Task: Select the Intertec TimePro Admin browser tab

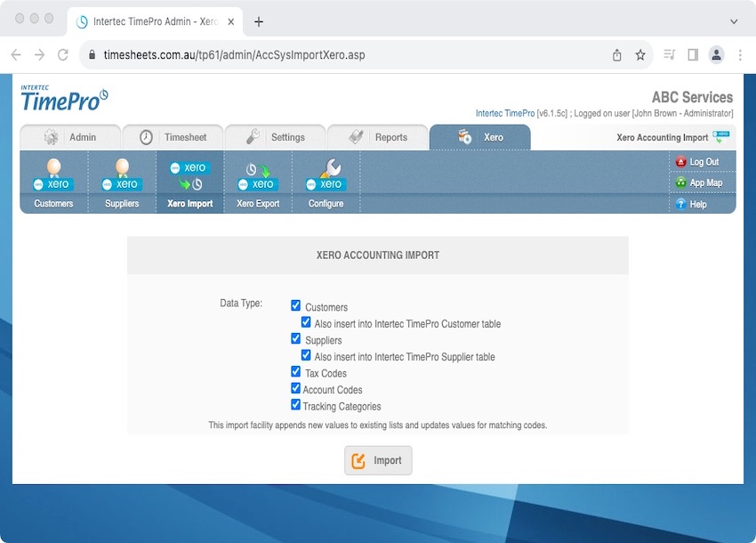Action: (x=154, y=21)
